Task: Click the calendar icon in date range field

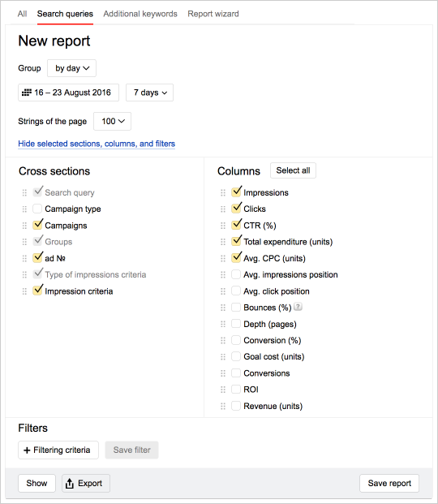Action: pos(26,93)
